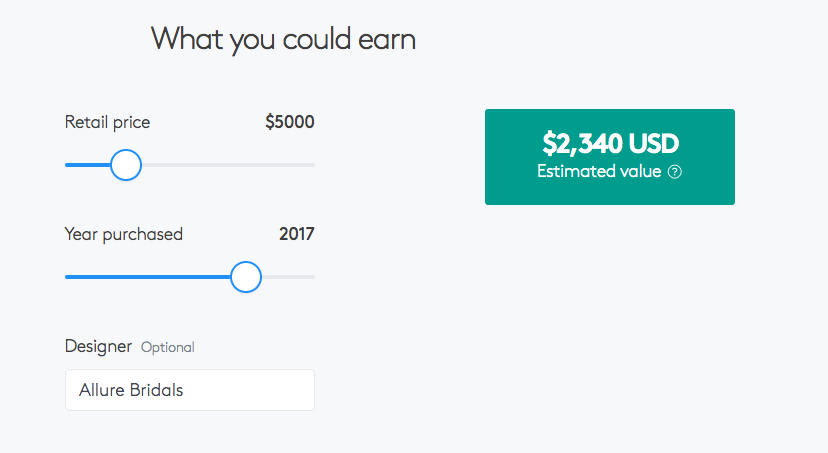
Task: Click inside the Designer input field
Action: (190, 390)
